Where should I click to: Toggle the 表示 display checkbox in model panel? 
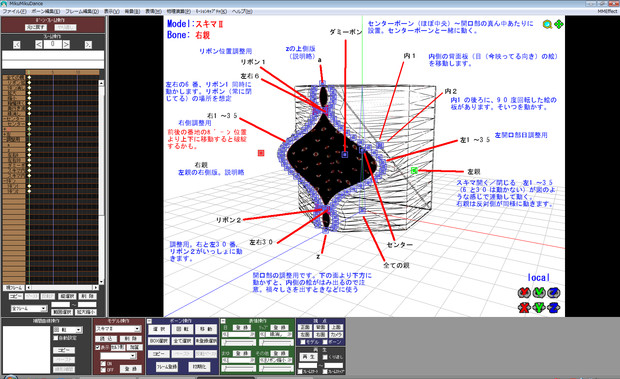coord(98,347)
